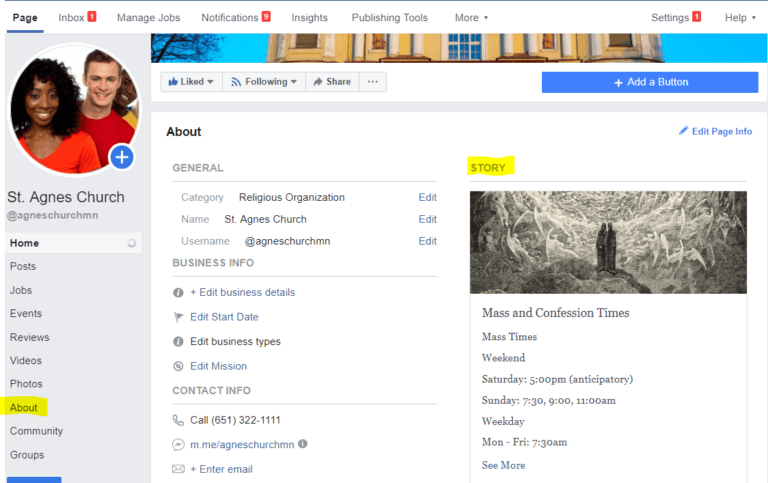The height and width of the screenshot is (483, 768).
Task: Open the Following dropdown button
Action: pyautogui.click(x=264, y=82)
